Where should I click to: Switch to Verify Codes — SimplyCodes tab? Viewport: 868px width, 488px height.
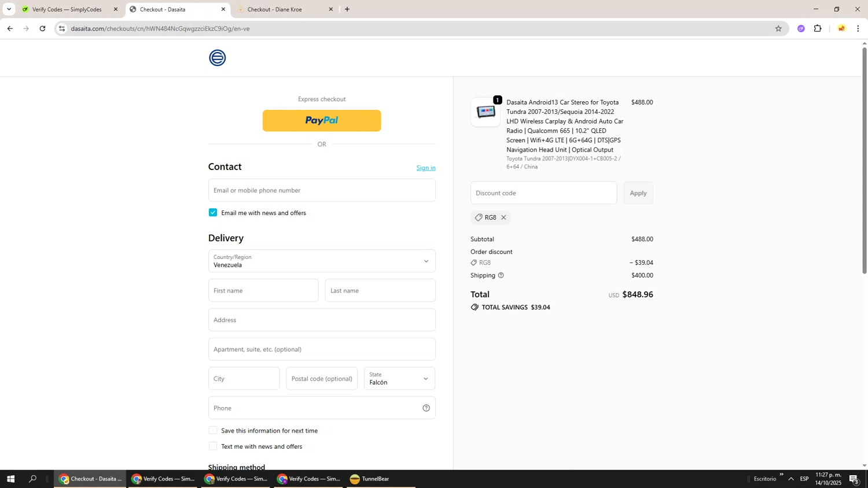pos(67,9)
